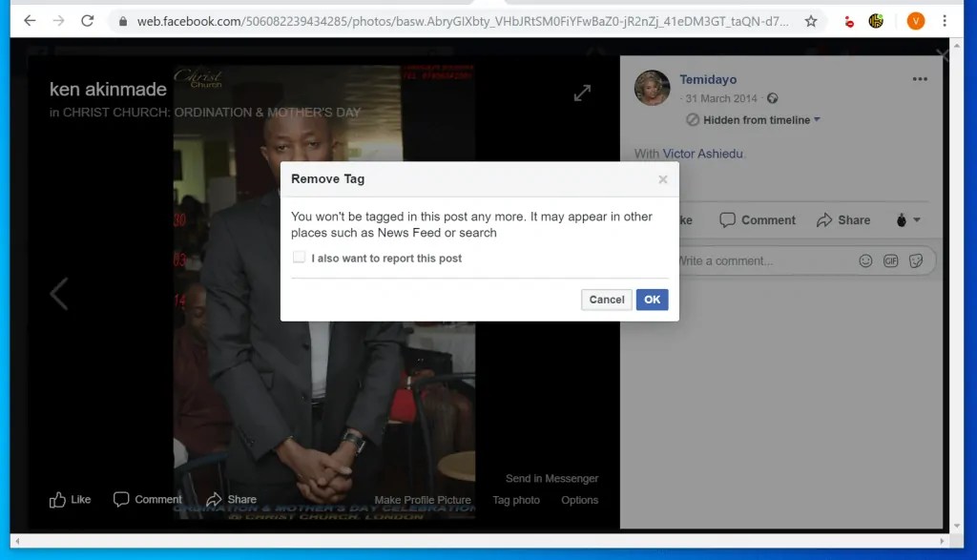The width and height of the screenshot is (977, 560).
Task: Open the reaction dropdown caret beside Share
Action: point(917,219)
